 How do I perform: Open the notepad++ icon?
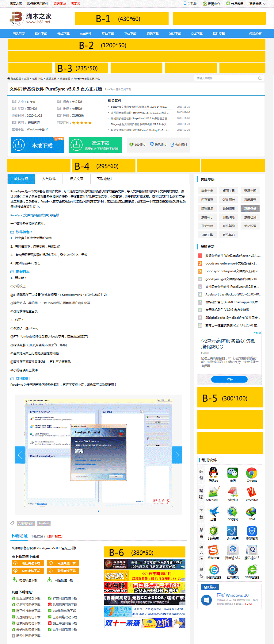click(x=213, y=492)
